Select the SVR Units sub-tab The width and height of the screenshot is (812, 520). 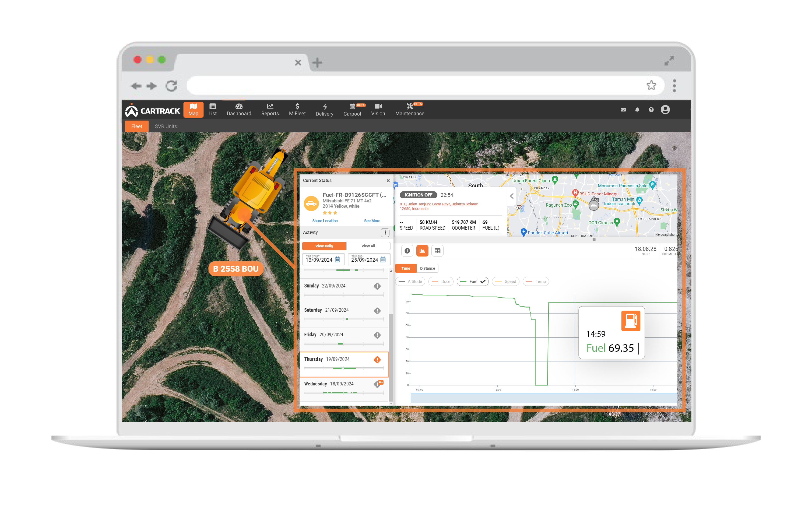point(166,126)
